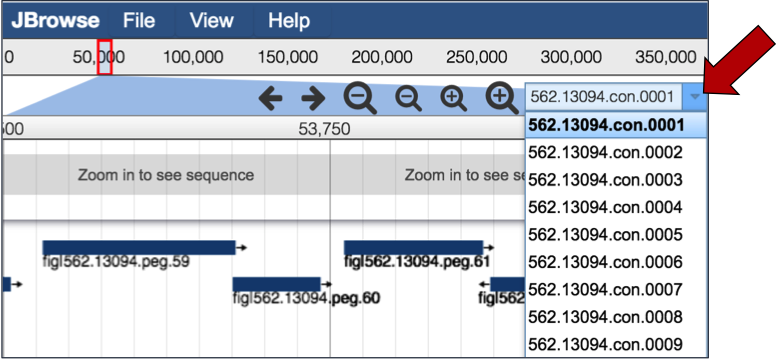Click the red overview position marker
This screenshot has width=780, height=364.
[x=104, y=57]
